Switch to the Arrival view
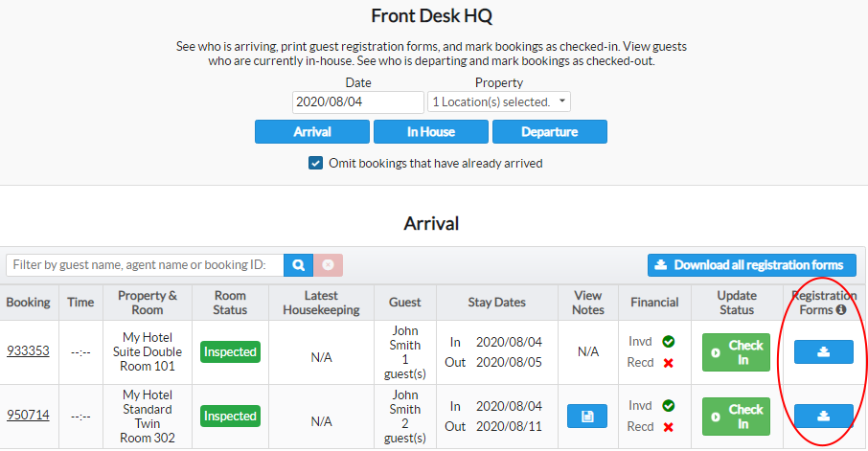 coord(312,132)
